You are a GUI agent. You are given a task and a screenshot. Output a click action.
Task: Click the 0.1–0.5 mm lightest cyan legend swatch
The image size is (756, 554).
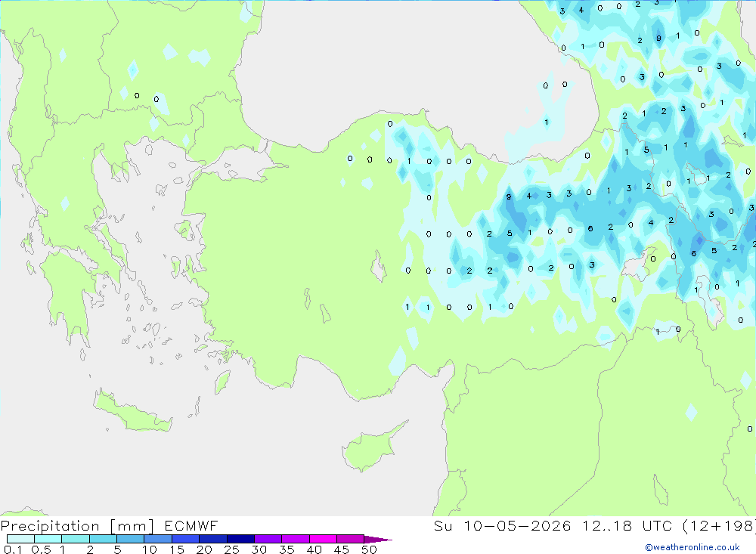pos(20,539)
